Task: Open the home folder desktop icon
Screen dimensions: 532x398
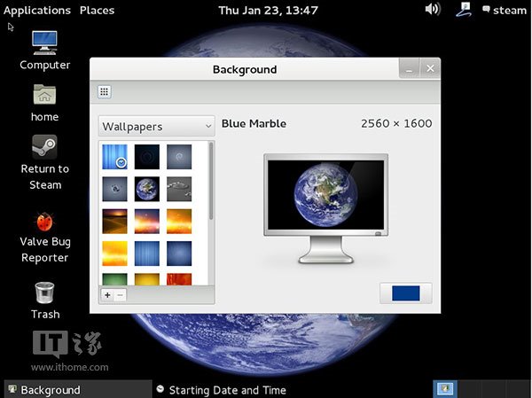Action: click(45, 103)
